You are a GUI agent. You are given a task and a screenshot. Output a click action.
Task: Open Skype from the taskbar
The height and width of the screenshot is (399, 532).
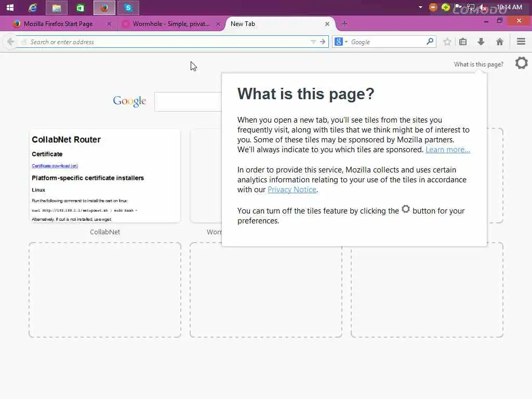click(x=128, y=8)
